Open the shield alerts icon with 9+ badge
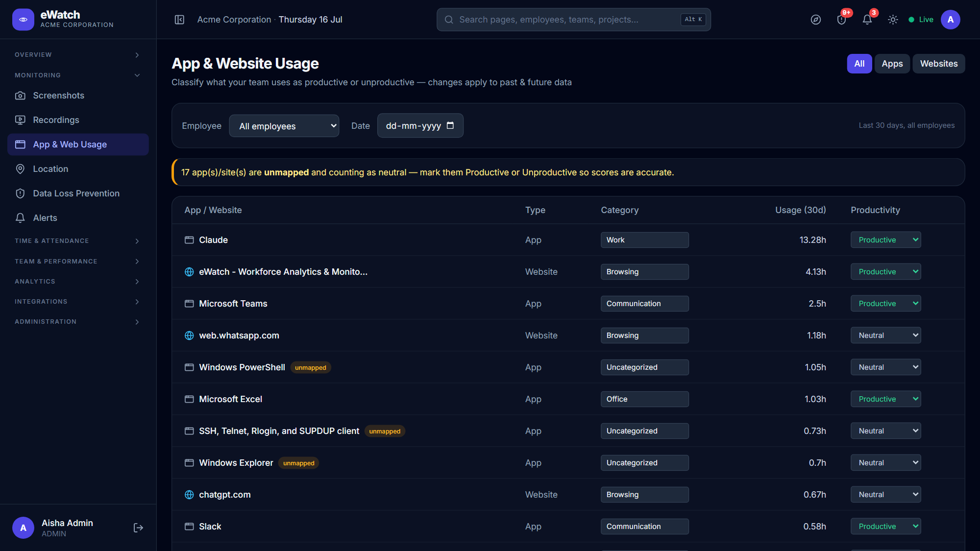Screen dimensions: 980x551 tap(841, 20)
